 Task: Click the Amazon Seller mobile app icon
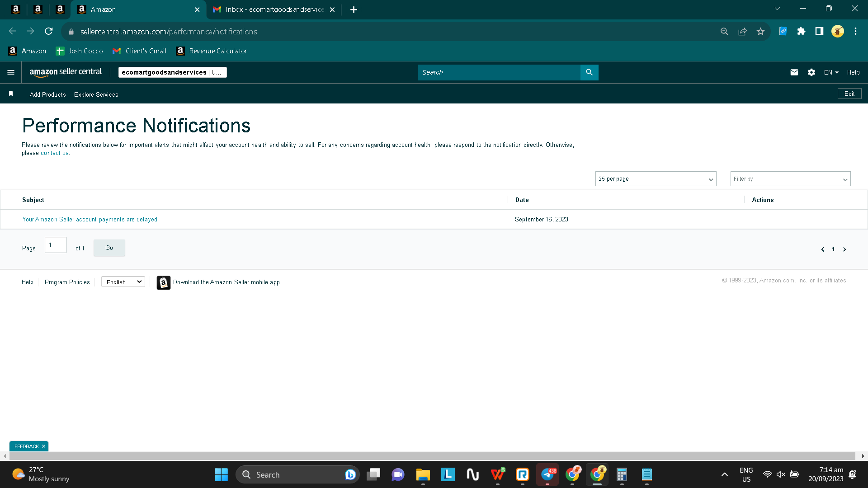[164, 282]
